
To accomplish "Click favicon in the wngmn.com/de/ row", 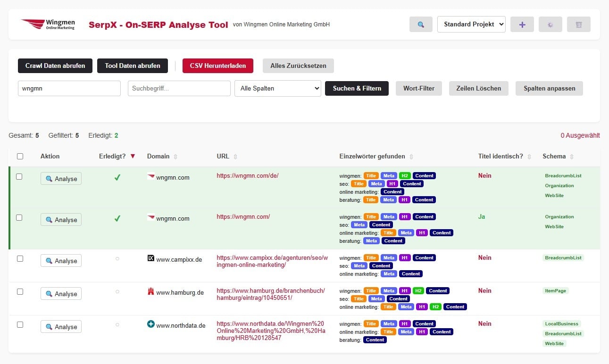I will (151, 177).
